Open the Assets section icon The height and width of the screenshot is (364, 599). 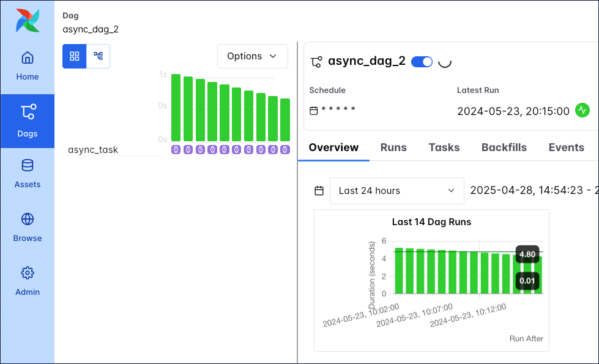27,165
